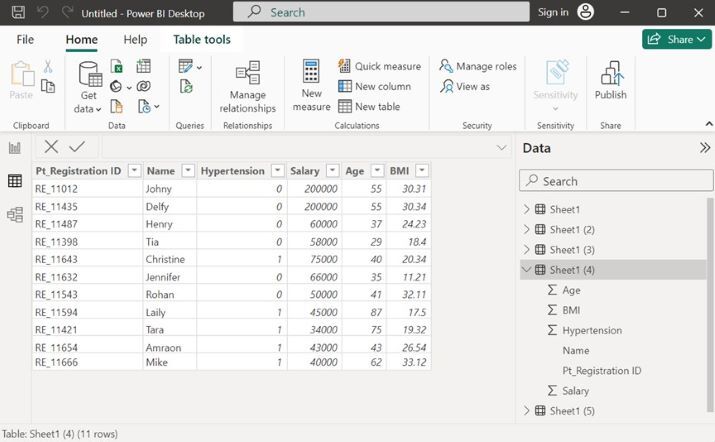
Task: Switch to Model view icon
Action: point(15,214)
